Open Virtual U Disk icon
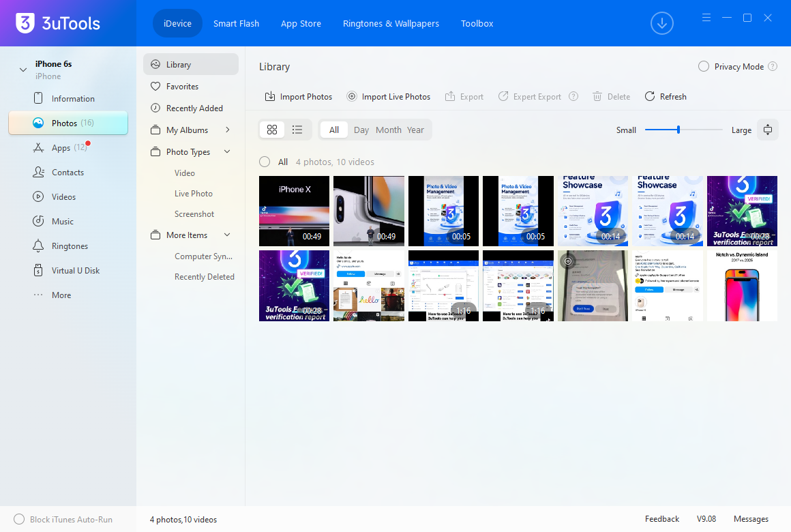This screenshot has width=791, height=532. [x=38, y=271]
